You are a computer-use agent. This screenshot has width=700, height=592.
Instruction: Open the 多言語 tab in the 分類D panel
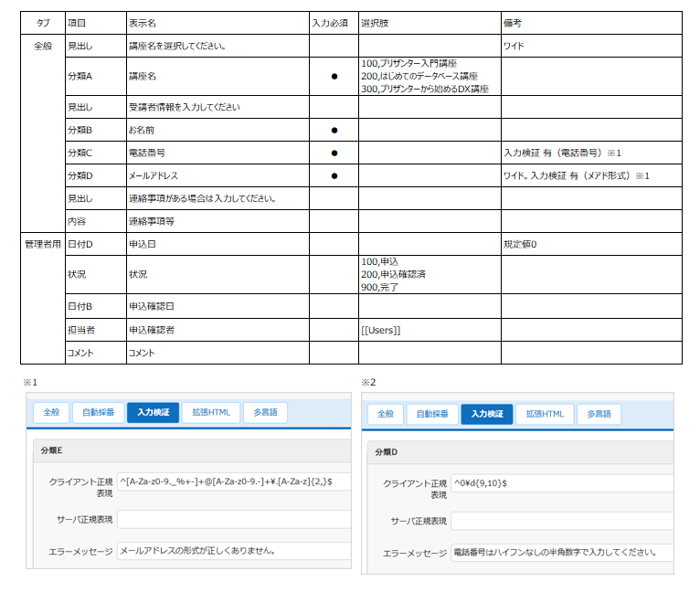pyautogui.click(x=599, y=415)
